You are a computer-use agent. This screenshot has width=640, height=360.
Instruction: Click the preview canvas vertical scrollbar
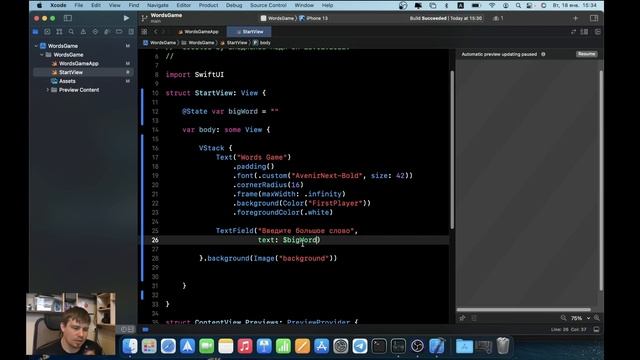(601, 180)
